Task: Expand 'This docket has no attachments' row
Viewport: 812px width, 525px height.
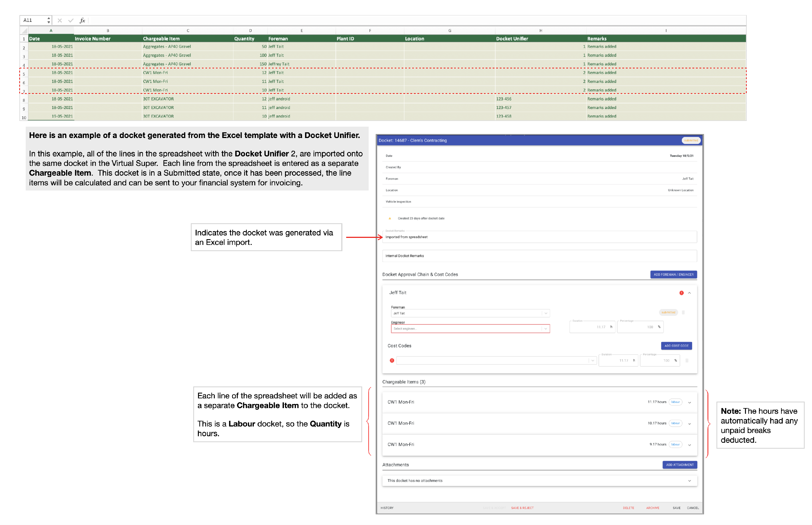Action: [x=690, y=481]
